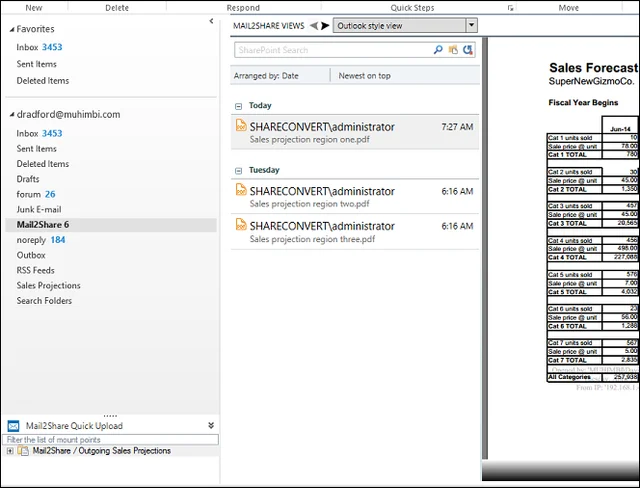This screenshot has width=640, height=488.
Task: Click the Filter the list of mount points field
Action: point(110,439)
